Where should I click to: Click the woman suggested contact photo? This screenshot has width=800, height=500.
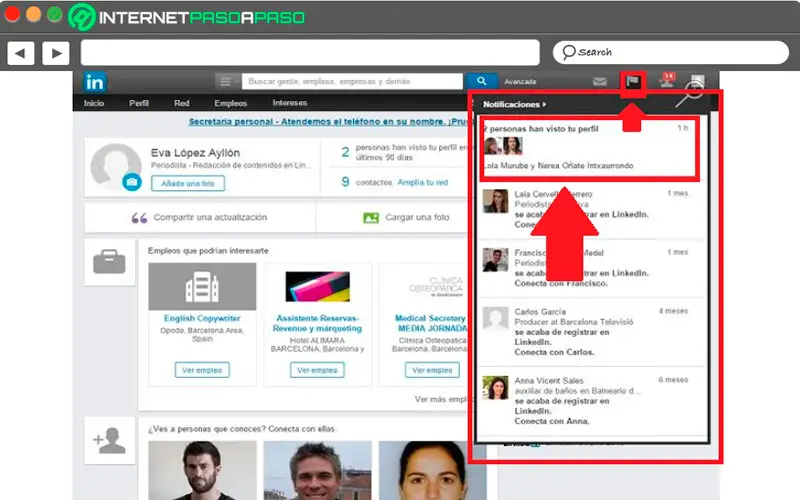click(x=432, y=470)
